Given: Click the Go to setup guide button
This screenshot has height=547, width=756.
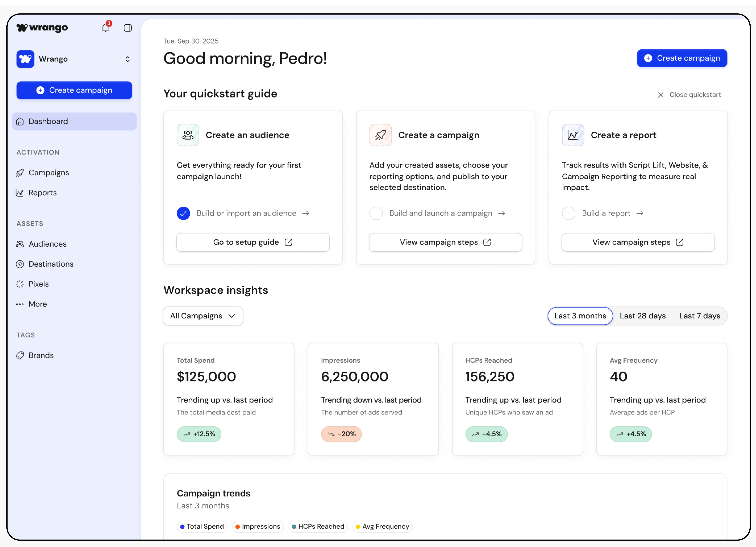Looking at the screenshot, I should (253, 242).
